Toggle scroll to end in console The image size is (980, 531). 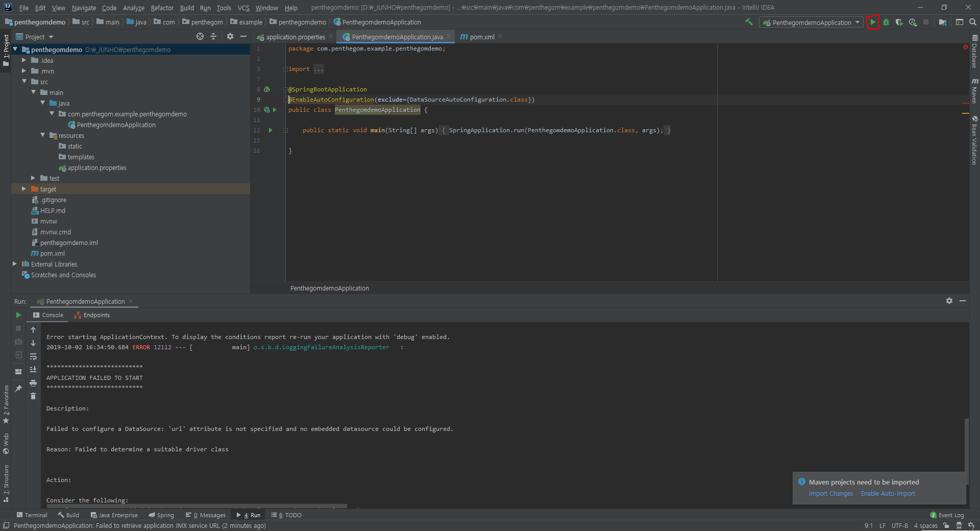pyautogui.click(x=33, y=370)
